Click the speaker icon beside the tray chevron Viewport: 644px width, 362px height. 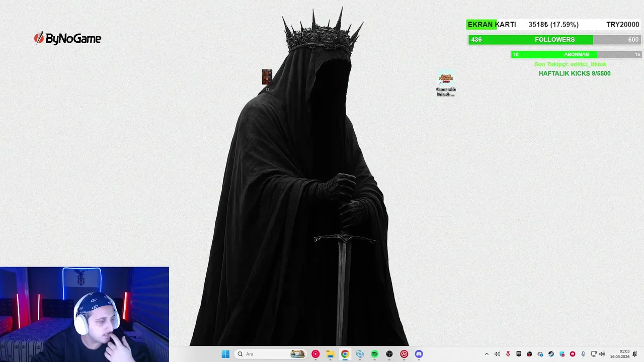point(497,354)
